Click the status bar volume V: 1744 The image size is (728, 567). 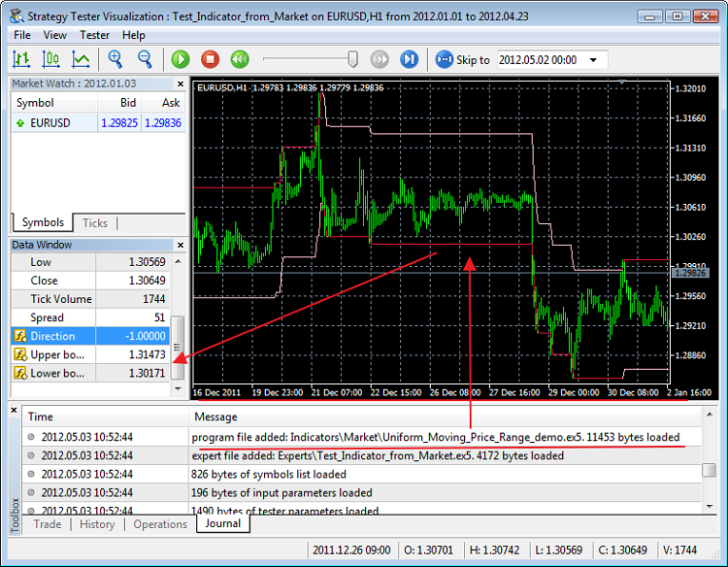click(x=679, y=550)
